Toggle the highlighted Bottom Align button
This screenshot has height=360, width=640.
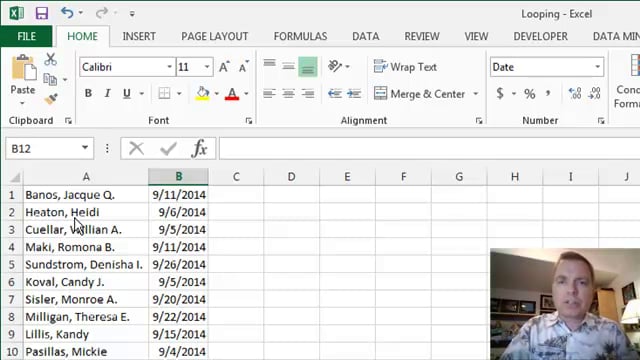pos(308,67)
